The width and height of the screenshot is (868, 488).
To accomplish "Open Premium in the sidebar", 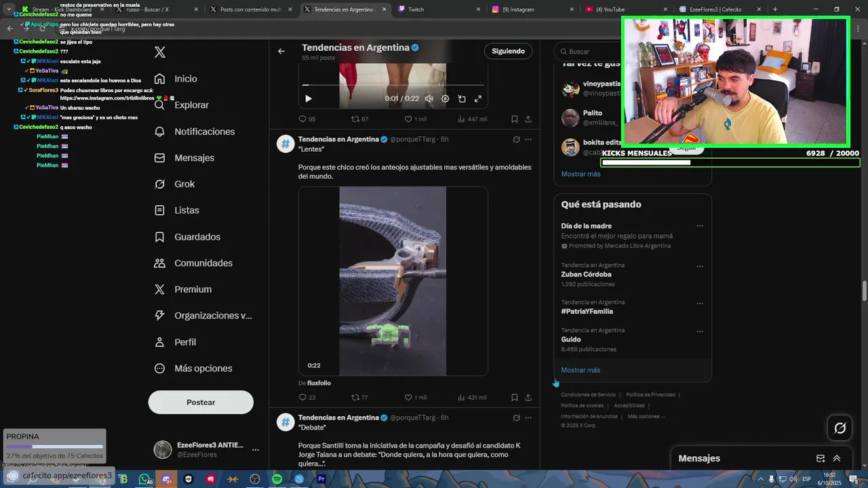I will click(182, 289).
